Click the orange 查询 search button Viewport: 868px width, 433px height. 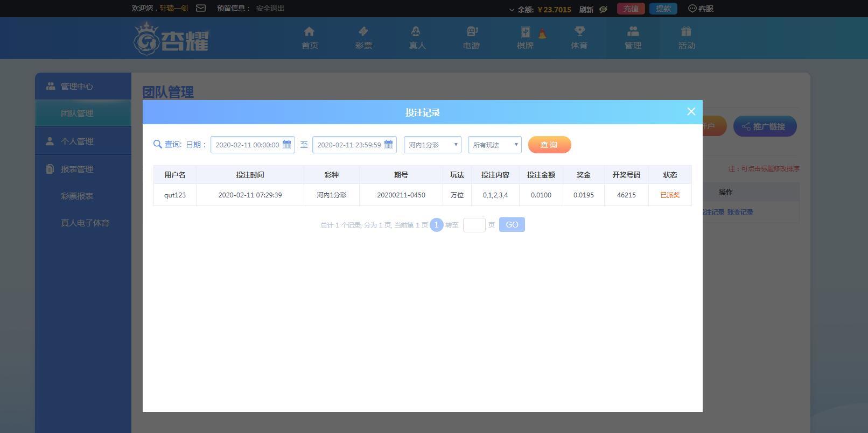[x=550, y=145]
